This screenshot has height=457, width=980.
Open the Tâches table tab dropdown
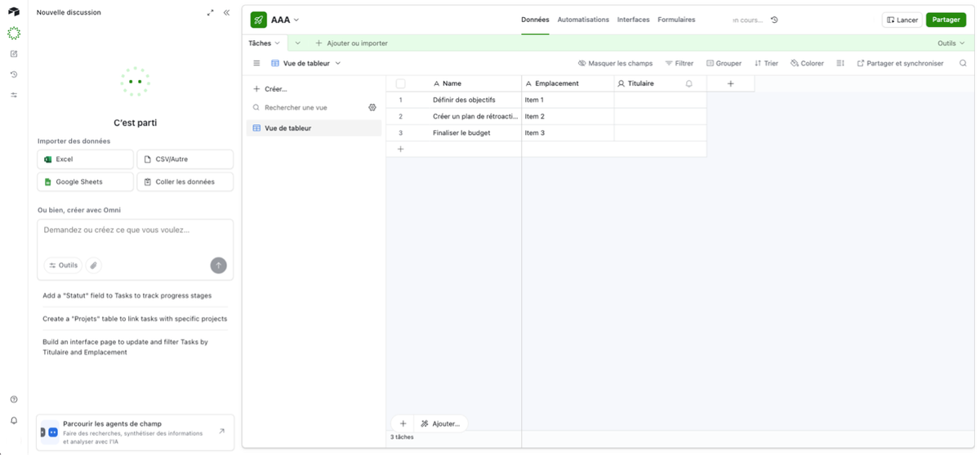click(265, 43)
